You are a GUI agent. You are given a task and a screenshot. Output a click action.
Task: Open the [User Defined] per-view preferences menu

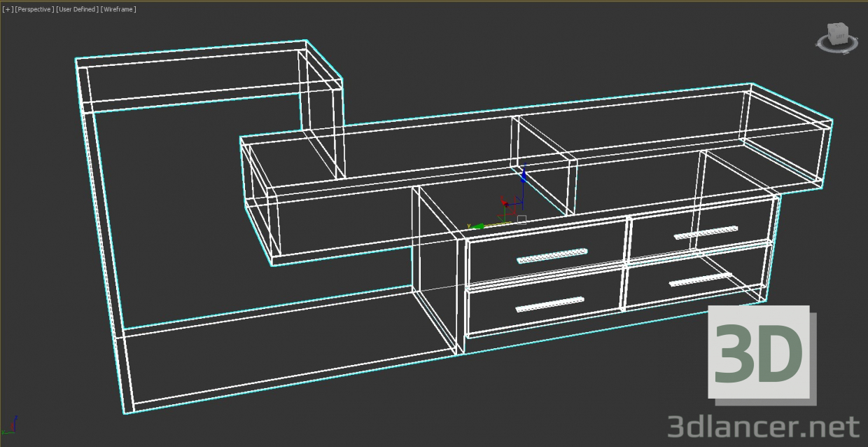tap(76, 9)
